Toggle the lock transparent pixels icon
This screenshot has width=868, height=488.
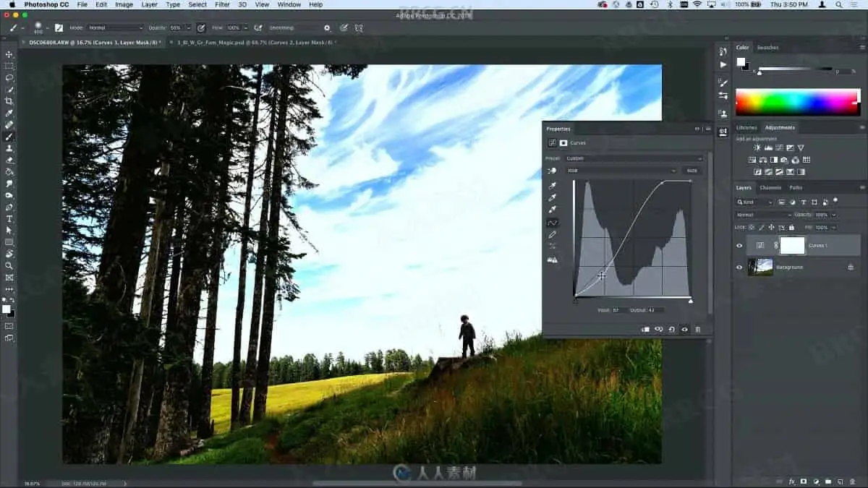(x=752, y=227)
